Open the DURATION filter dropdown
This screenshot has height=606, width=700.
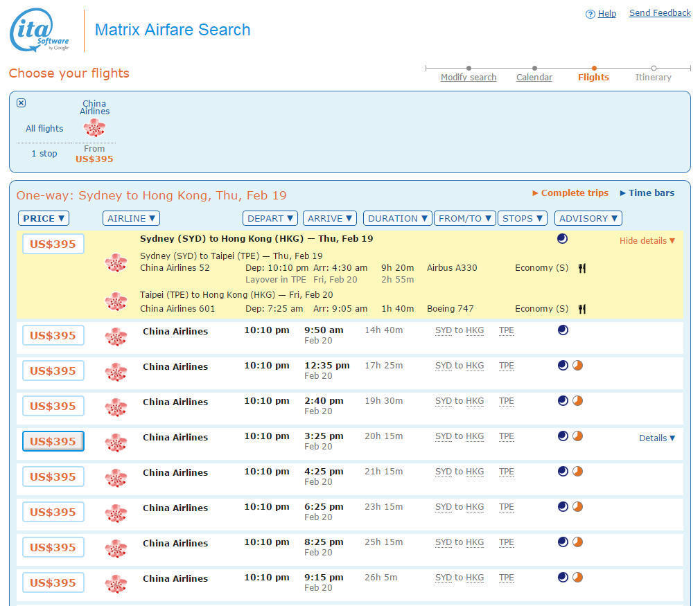point(398,218)
